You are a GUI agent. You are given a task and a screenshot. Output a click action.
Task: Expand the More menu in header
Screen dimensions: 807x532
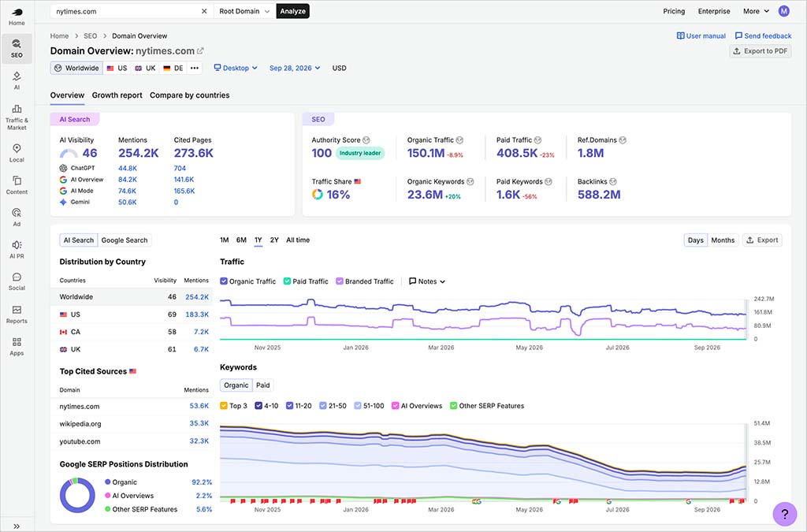756,11
